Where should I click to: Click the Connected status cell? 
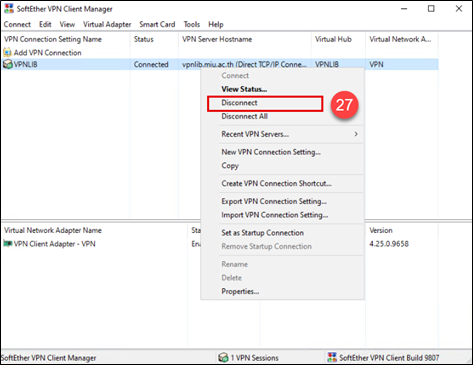click(151, 64)
